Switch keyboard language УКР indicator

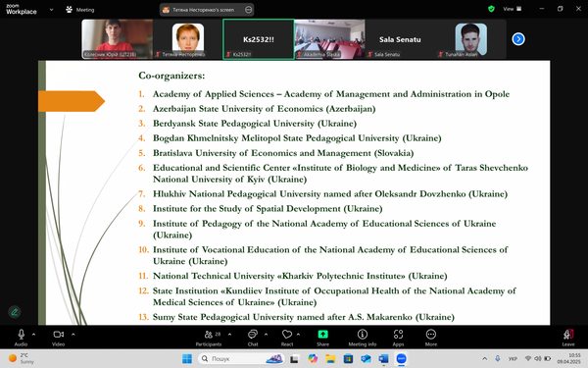click(513, 358)
